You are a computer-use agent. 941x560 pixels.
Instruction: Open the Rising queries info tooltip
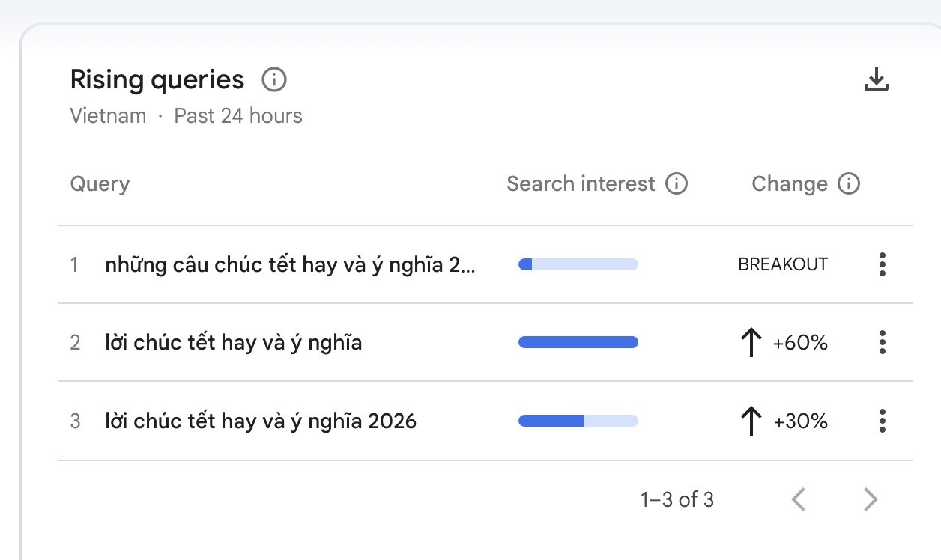pos(274,79)
